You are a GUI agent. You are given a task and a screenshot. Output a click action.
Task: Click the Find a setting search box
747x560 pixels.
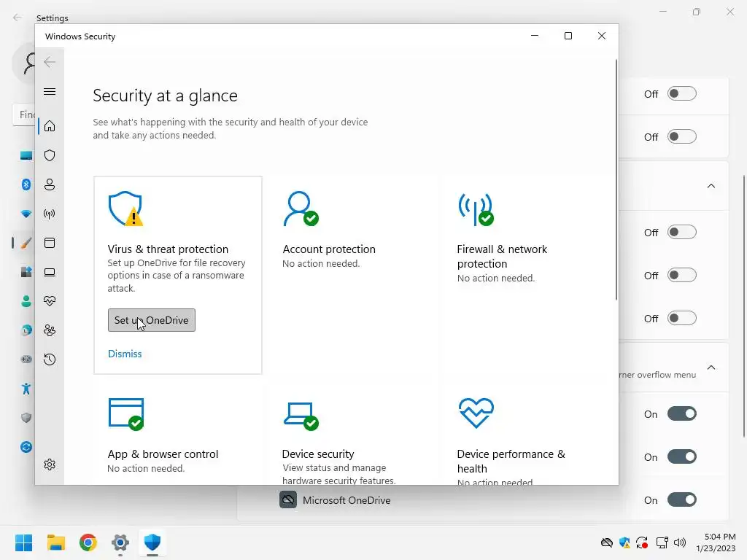click(x=24, y=114)
